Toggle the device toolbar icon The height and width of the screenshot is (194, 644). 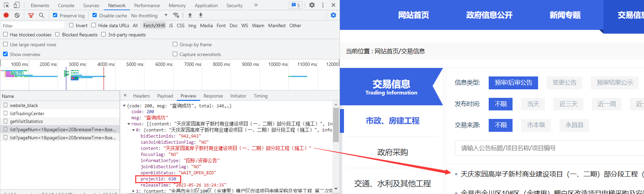coord(16,5)
